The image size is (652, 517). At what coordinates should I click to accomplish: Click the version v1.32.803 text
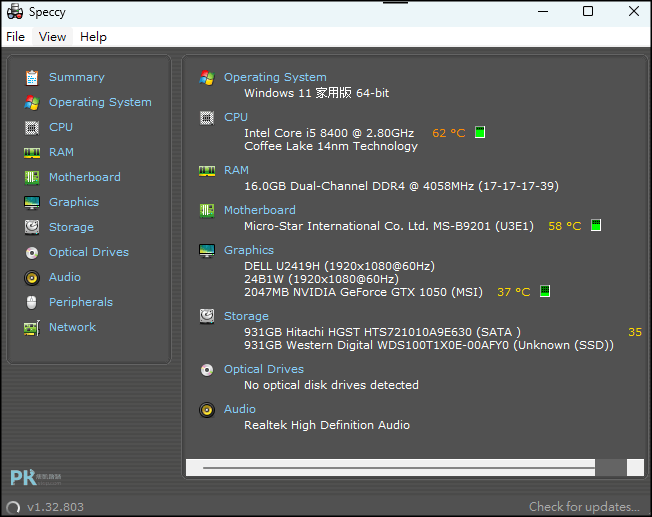[55, 507]
